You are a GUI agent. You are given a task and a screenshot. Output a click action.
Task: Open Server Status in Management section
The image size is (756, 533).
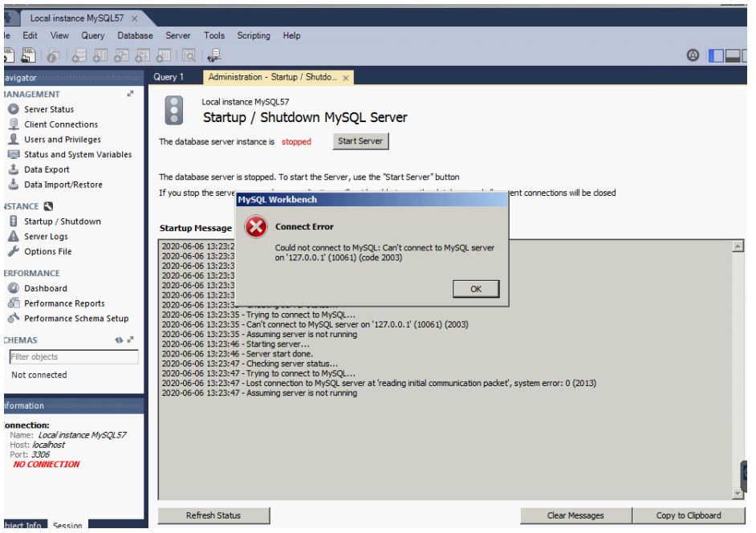(x=48, y=109)
